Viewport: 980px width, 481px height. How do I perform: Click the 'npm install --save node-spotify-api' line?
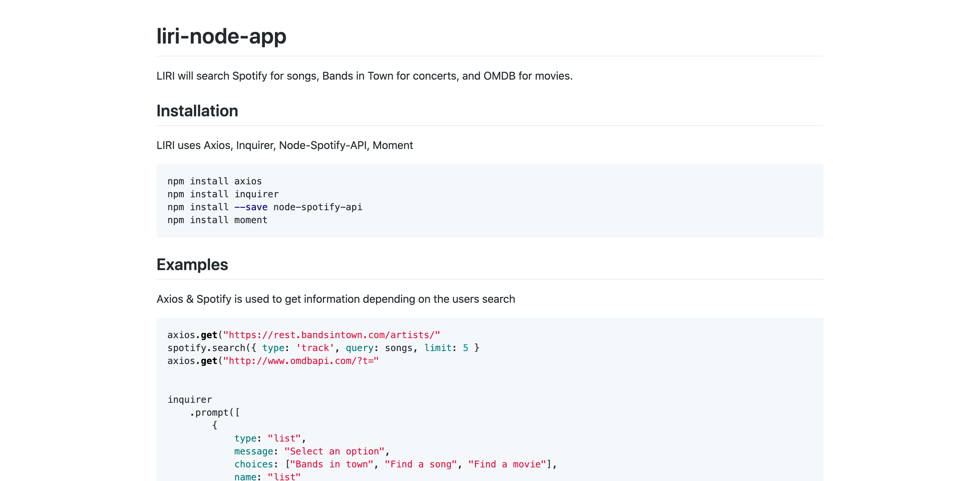tap(265, 207)
